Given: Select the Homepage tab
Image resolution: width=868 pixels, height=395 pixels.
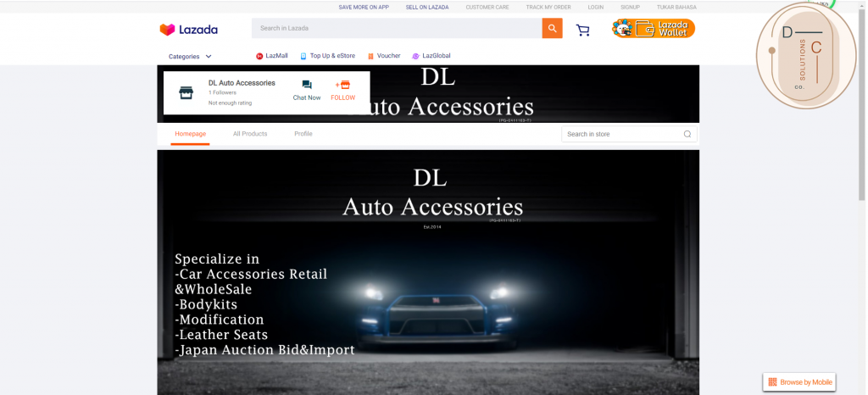Looking at the screenshot, I should tap(190, 134).
